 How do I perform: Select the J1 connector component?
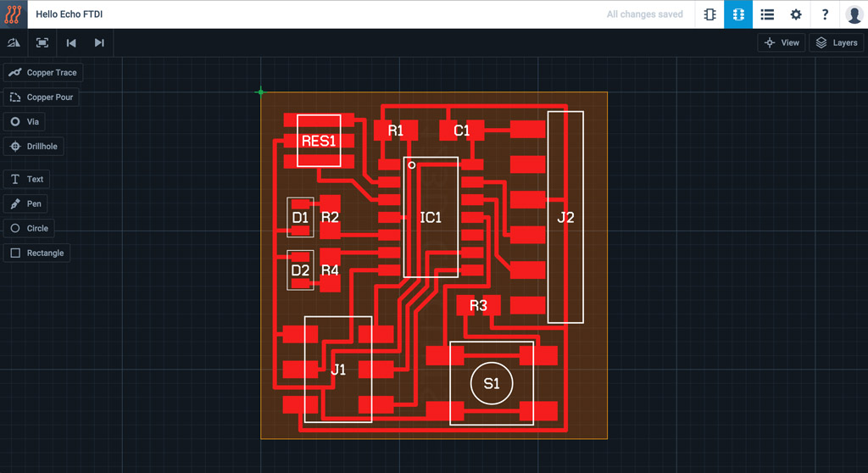[x=338, y=370]
